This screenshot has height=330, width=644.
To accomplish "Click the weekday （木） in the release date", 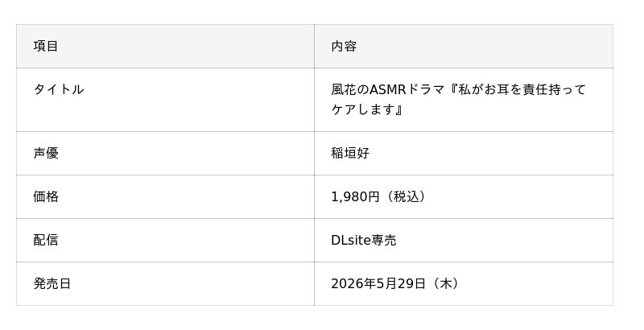I will click(446, 283).
